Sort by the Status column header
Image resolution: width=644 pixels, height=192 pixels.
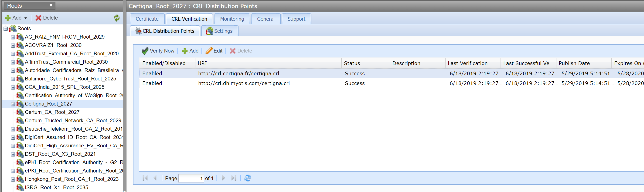point(365,63)
